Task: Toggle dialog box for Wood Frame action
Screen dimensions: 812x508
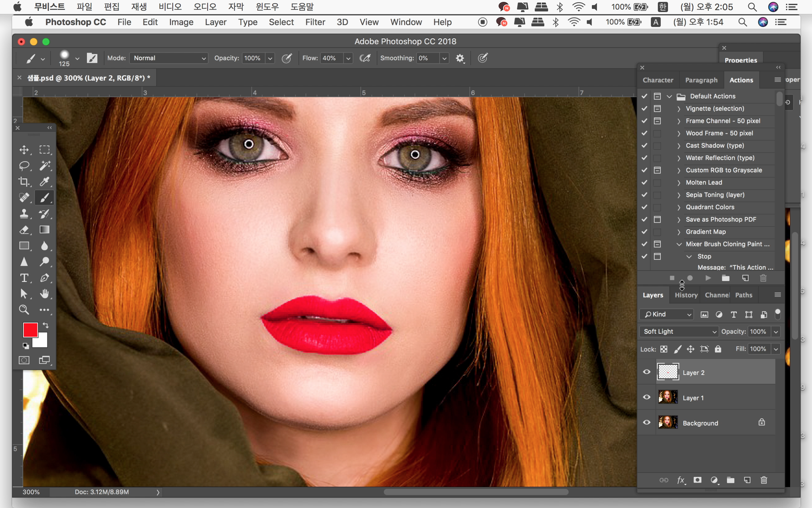Action: [x=657, y=133]
